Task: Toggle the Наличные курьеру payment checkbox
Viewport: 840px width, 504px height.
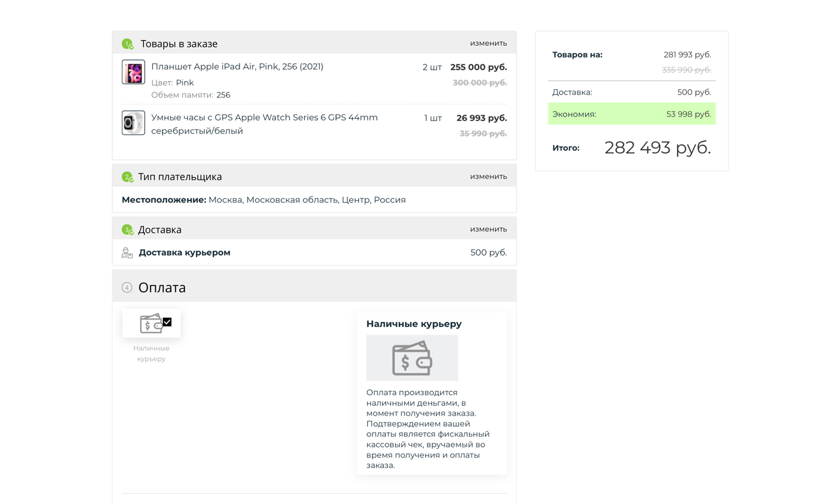Action: tap(167, 322)
